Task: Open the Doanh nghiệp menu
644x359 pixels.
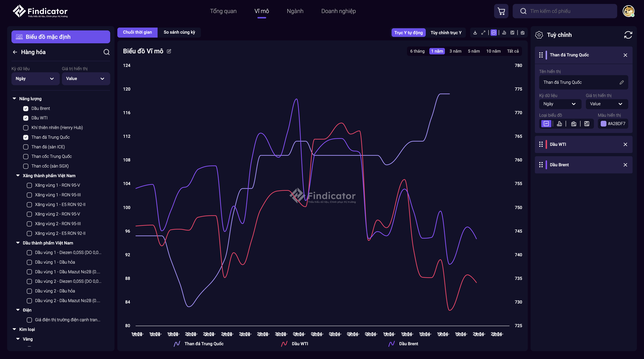Action: click(x=338, y=11)
